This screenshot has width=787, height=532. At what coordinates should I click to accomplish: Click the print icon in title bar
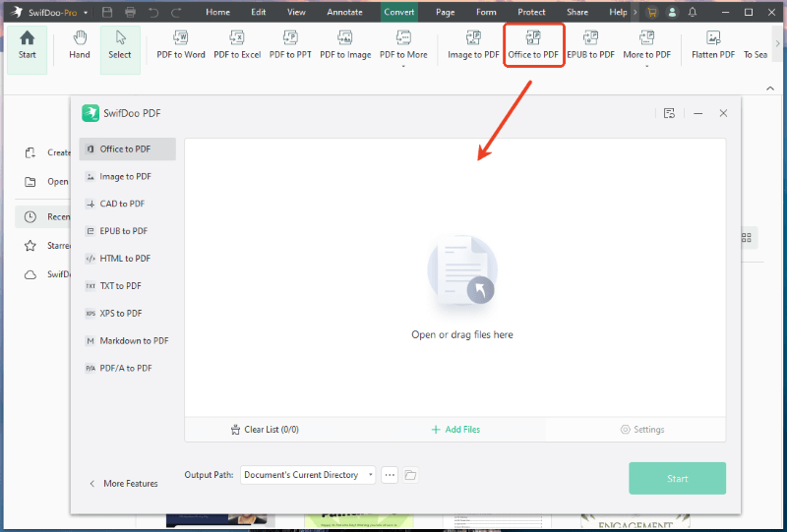click(x=130, y=12)
